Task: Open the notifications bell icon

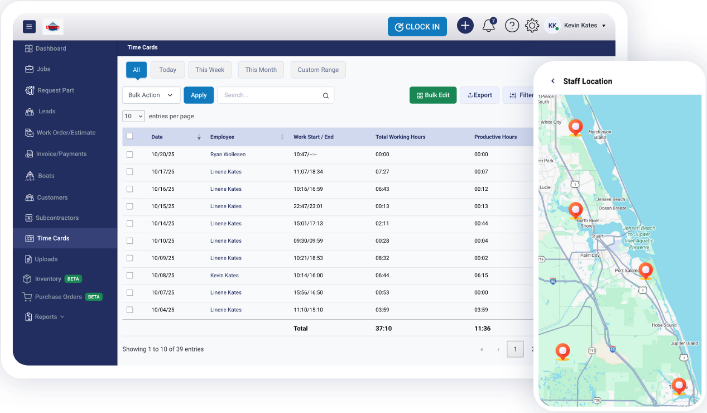Action: [x=489, y=26]
